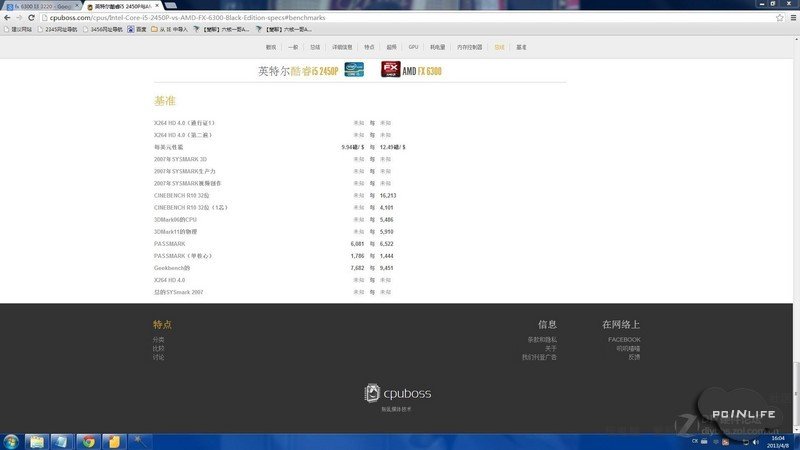The height and width of the screenshot is (450, 800).
Task: Close the cpuboss i5 2450P tab
Action: click(x=157, y=6)
